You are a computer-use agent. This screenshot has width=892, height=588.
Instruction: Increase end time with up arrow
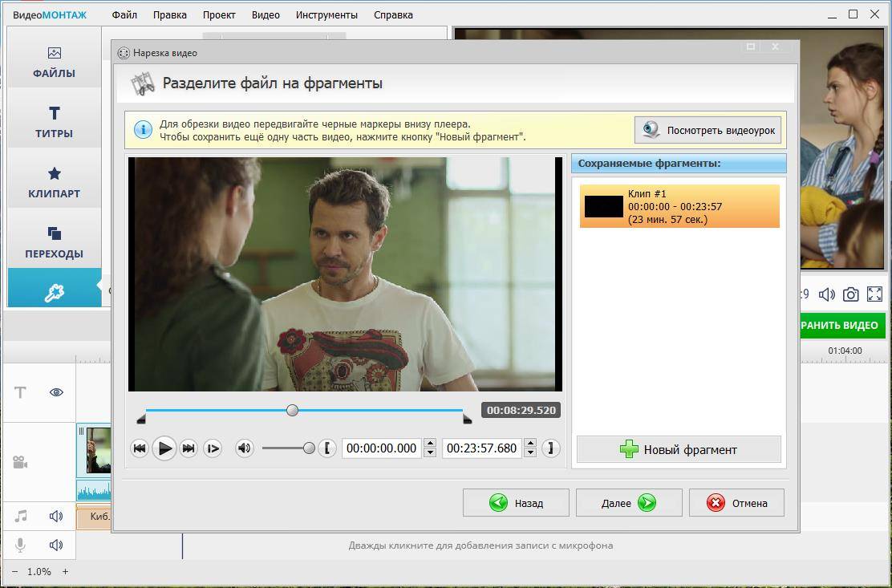[x=530, y=444]
